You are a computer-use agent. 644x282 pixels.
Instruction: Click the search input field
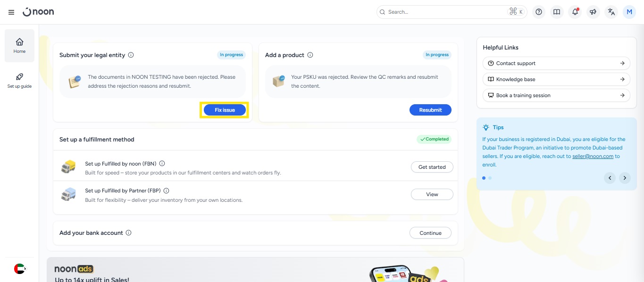click(452, 12)
